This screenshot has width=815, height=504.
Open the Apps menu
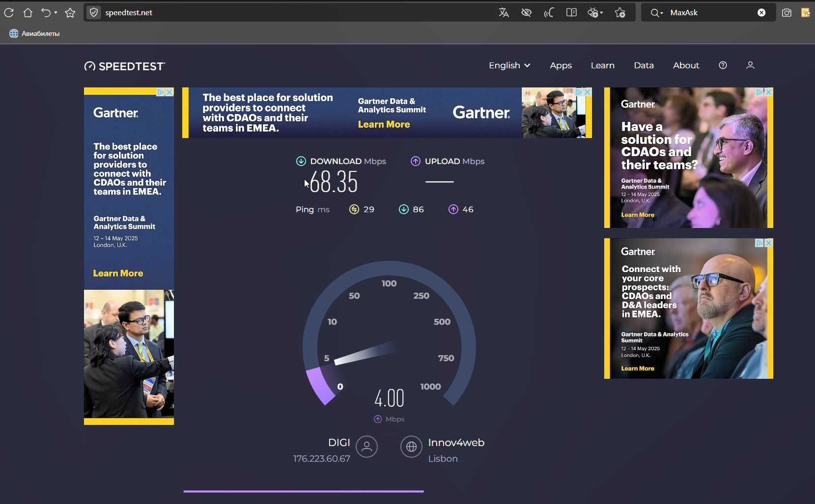(561, 65)
